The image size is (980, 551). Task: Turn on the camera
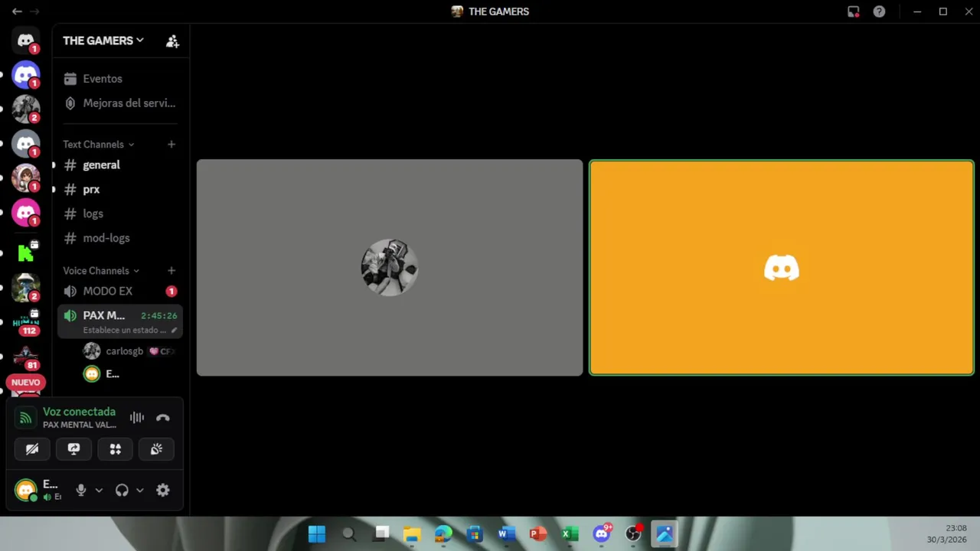click(x=32, y=449)
